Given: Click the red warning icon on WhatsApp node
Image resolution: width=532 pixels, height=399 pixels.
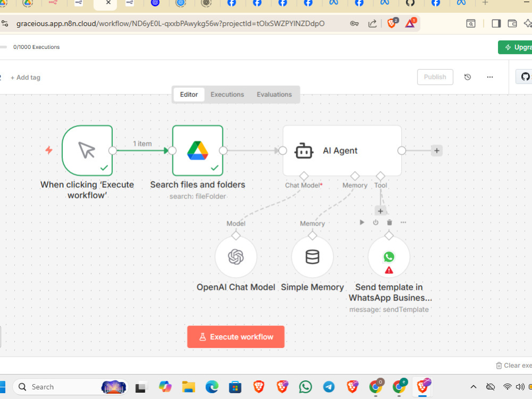Looking at the screenshot, I should (x=389, y=270).
